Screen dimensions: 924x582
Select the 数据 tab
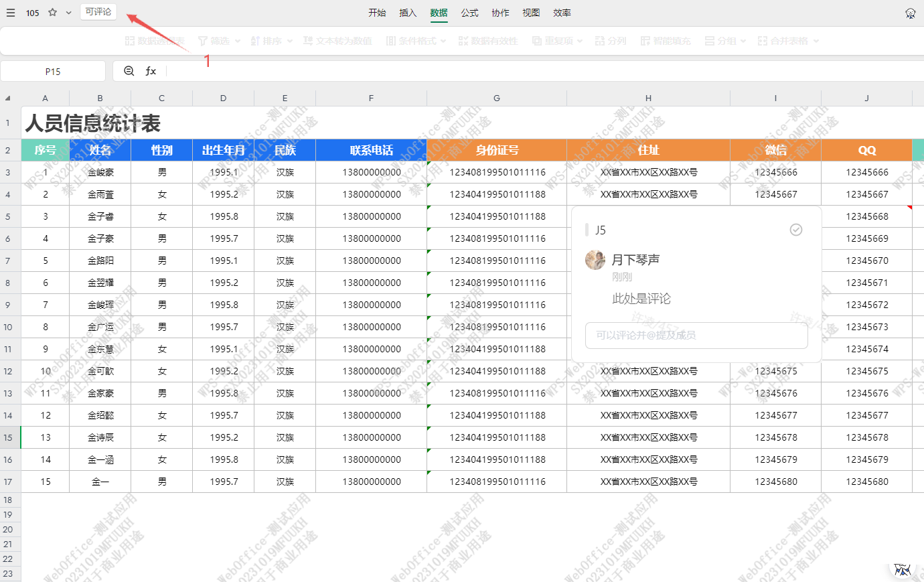pyautogui.click(x=439, y=13)
